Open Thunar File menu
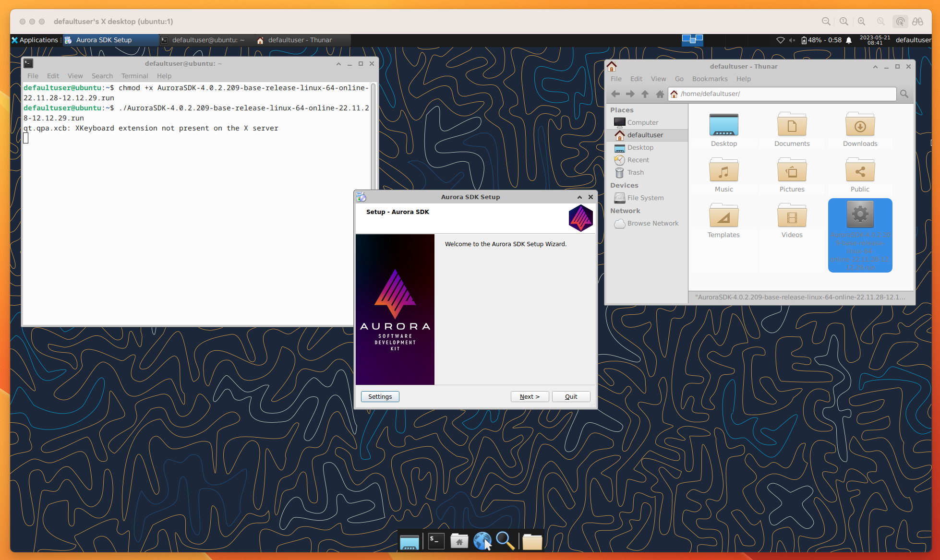Screen dimensions: 940x560 click(616, 79)
